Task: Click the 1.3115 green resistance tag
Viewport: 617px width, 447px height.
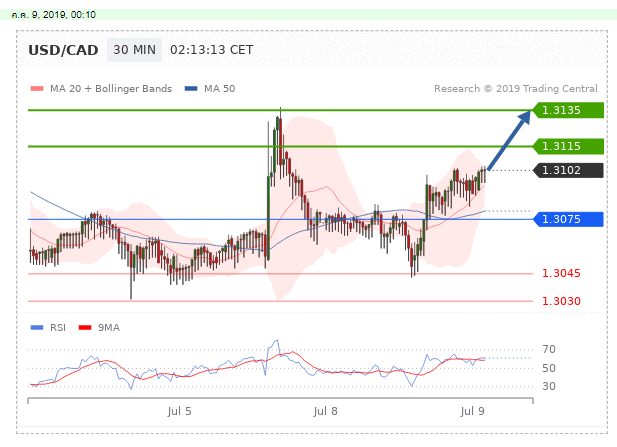Action: pyautogui.click(x=568, y=146)
